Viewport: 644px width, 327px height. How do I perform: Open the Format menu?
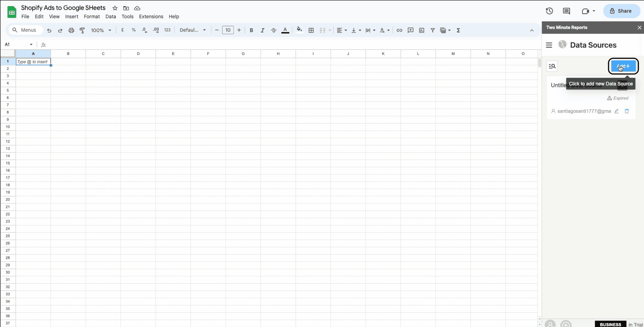tap(92, 16)
